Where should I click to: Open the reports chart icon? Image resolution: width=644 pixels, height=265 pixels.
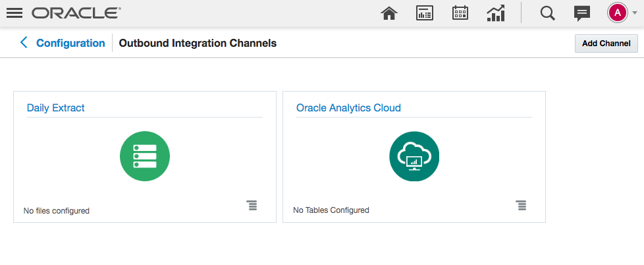point(495,13)
